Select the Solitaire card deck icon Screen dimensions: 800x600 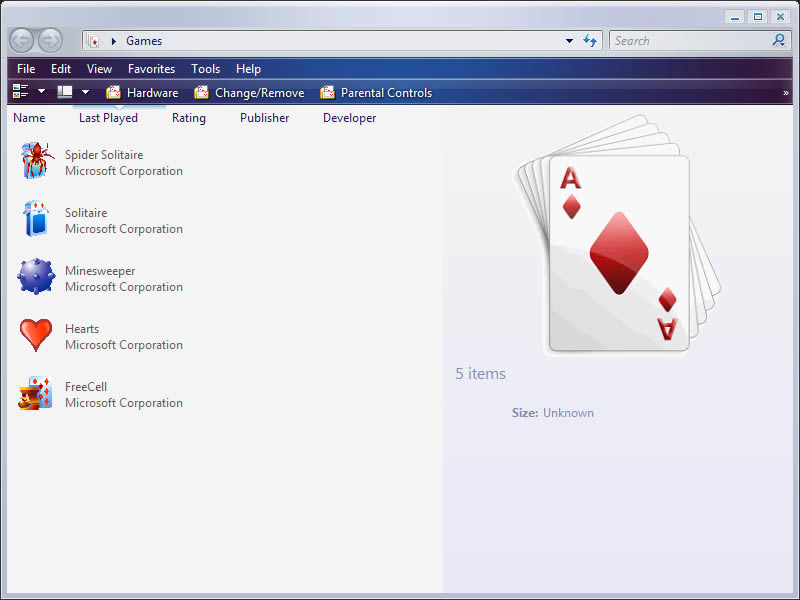pyautogui.click(x=36, y=219)
